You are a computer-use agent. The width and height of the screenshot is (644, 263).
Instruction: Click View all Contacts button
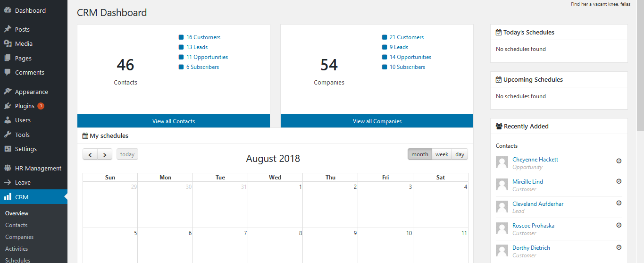coord(174,121)
